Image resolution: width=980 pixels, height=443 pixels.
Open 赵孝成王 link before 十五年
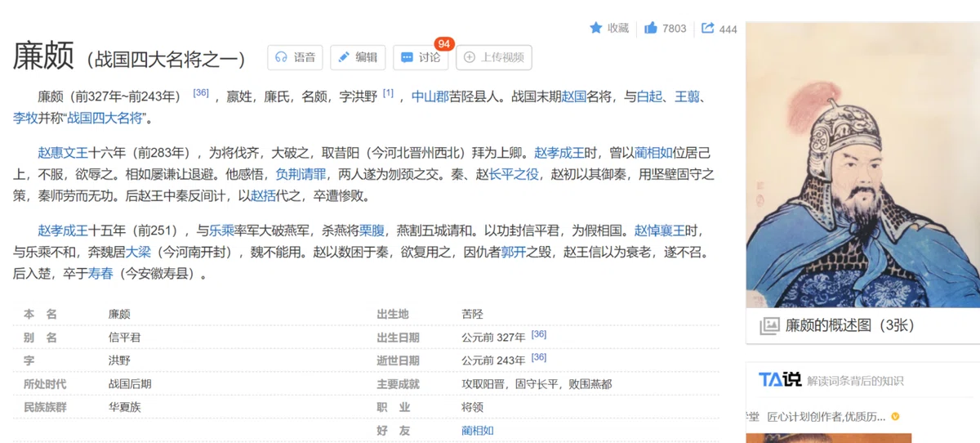(x=63, y=230)
